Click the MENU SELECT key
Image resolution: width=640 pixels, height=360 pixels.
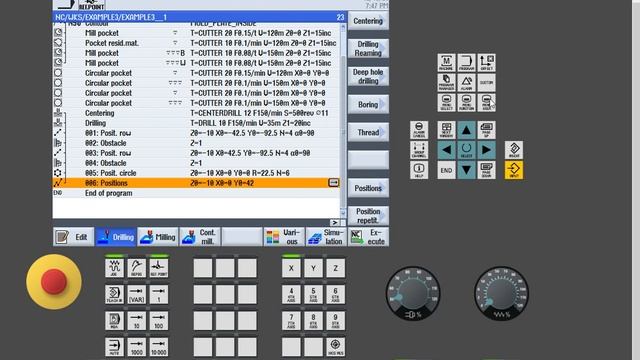click(x=447, y=102)
